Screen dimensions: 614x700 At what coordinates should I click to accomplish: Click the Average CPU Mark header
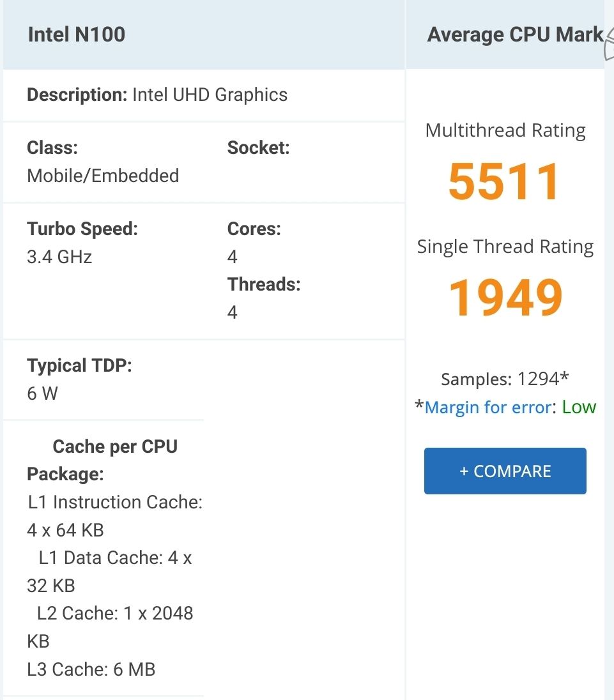(x=515, y=34)
